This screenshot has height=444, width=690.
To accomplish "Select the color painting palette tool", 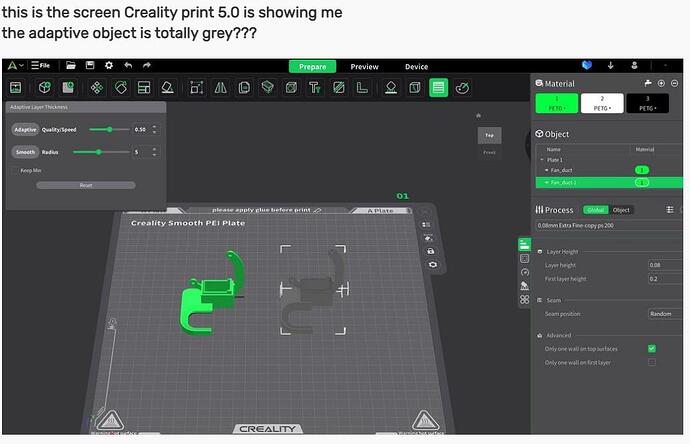I will 462,88.
